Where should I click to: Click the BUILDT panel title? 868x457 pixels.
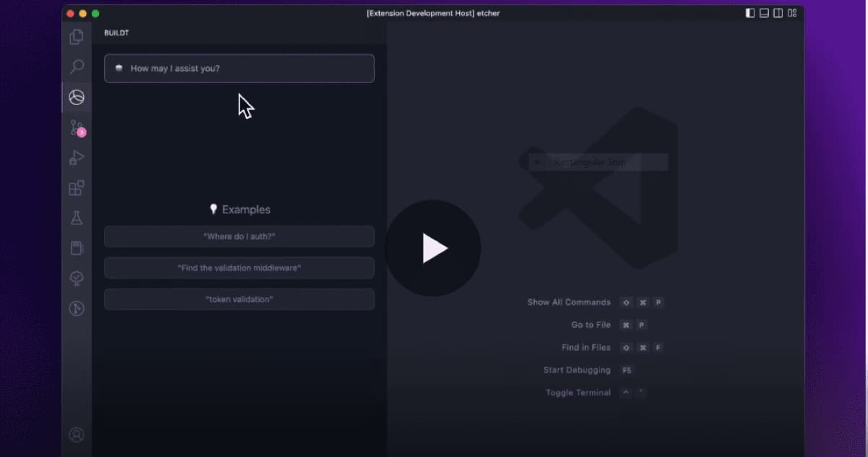tap(116, 33)
